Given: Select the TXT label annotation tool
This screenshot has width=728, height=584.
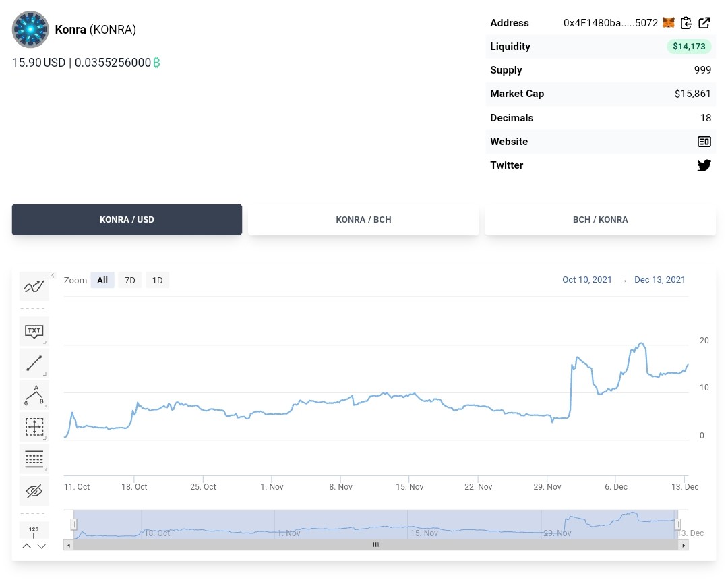Looking at the screenshot, I should (34, 331).
